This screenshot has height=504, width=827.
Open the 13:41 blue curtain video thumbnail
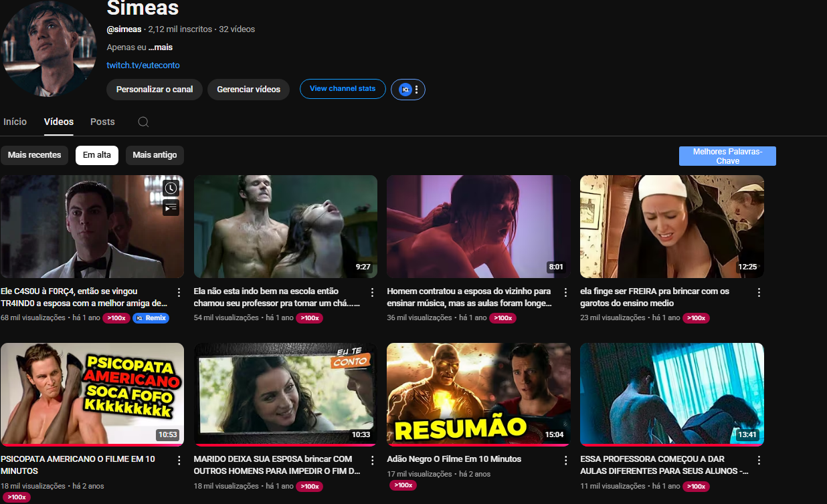[x=672, y=394]
